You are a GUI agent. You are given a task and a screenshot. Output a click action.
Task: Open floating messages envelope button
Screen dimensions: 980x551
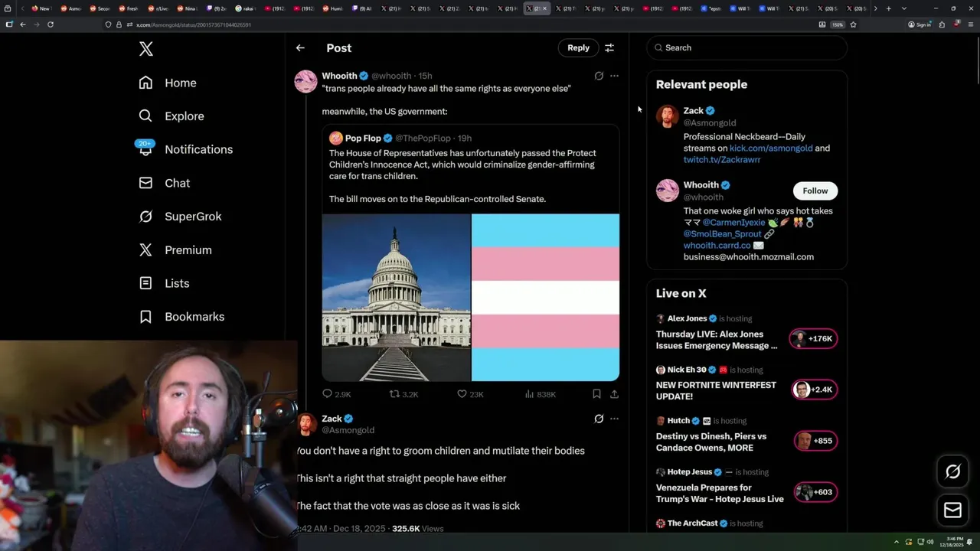click(952, 510)
